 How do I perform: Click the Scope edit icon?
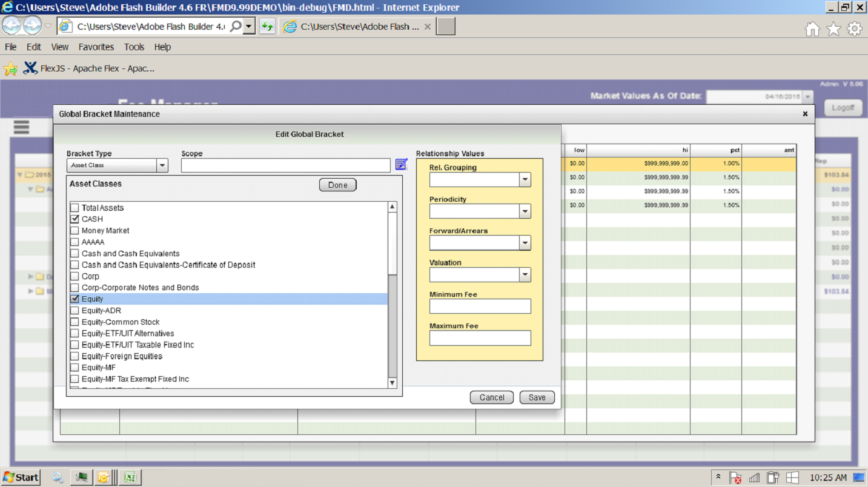tap(401, 164)
